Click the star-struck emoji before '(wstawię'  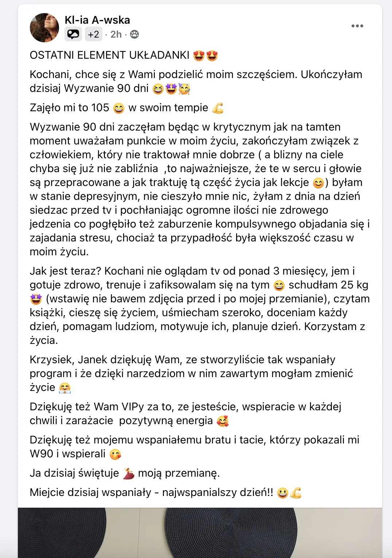point(36,299)
